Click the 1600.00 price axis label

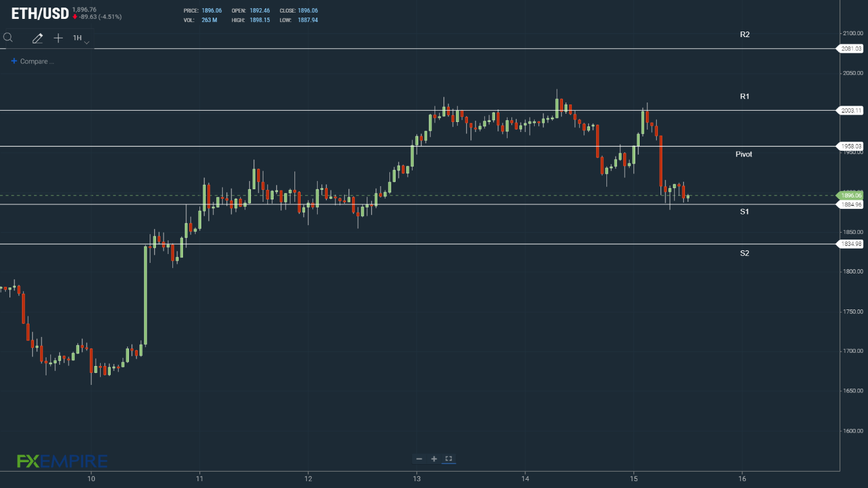(853, 431)
